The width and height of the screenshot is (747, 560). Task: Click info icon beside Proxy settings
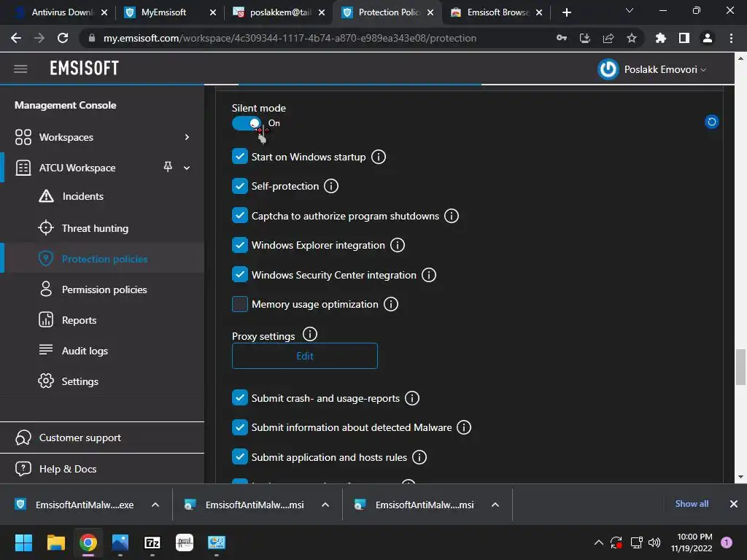coord(309,334)
